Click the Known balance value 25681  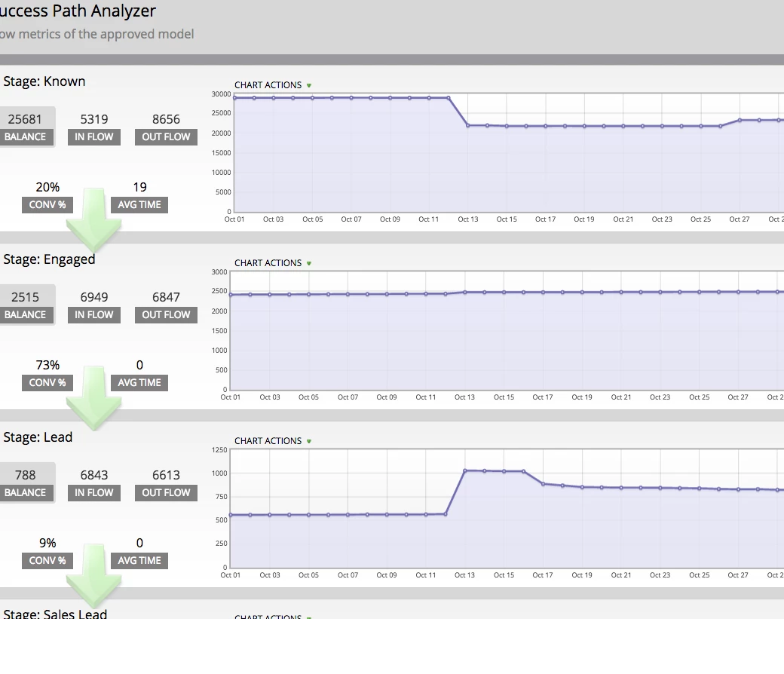pyautogui.click(x=25, y=120)
